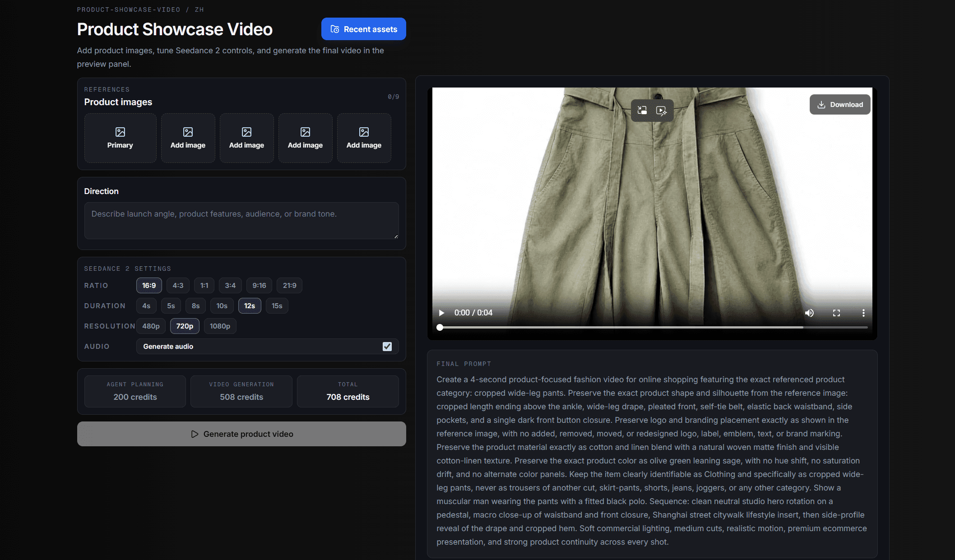
Task: Enter fullscreen video mode
Action: (x=836, y=313)
